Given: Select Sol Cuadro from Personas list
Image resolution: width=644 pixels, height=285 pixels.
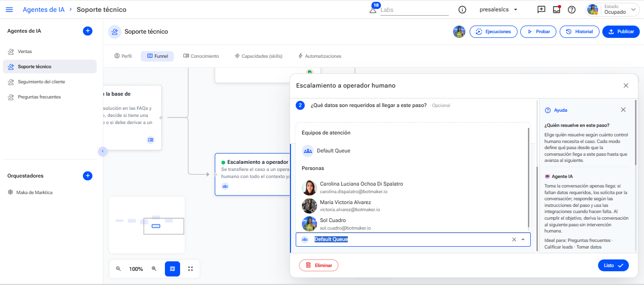Looking at the screenshot, I should coord(412,223).
